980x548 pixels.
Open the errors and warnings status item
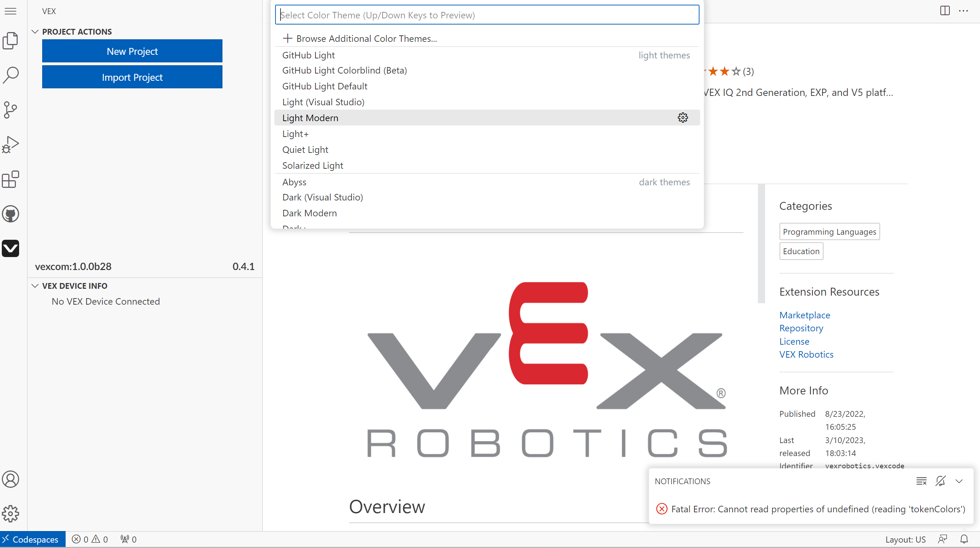90,539
